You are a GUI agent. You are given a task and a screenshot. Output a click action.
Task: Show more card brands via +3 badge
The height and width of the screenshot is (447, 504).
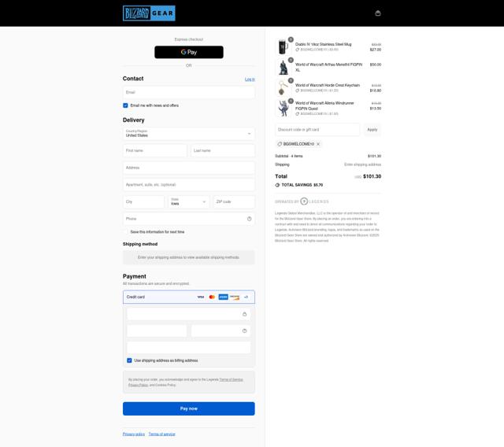pyautogui.click(x=246, y=297)
